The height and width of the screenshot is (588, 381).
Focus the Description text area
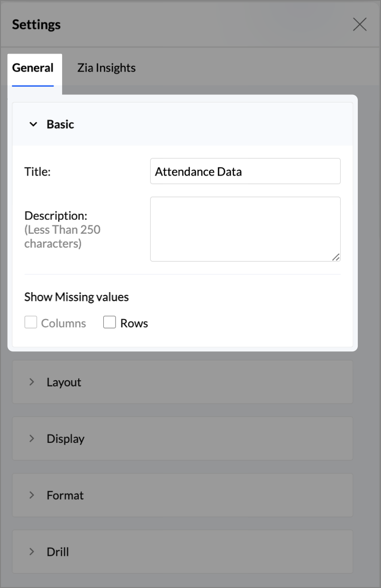[245, 229]
